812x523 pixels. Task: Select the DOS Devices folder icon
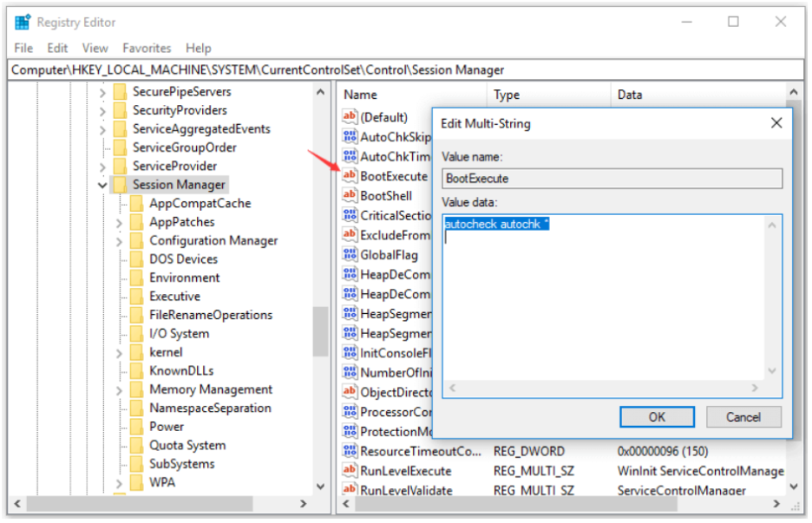tap(137, 259)
